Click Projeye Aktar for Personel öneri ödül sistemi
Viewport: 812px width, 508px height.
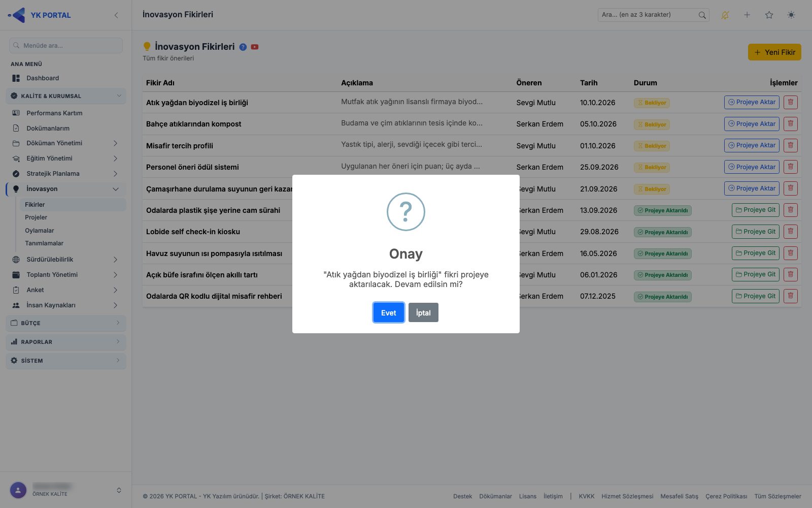(752, 167)
